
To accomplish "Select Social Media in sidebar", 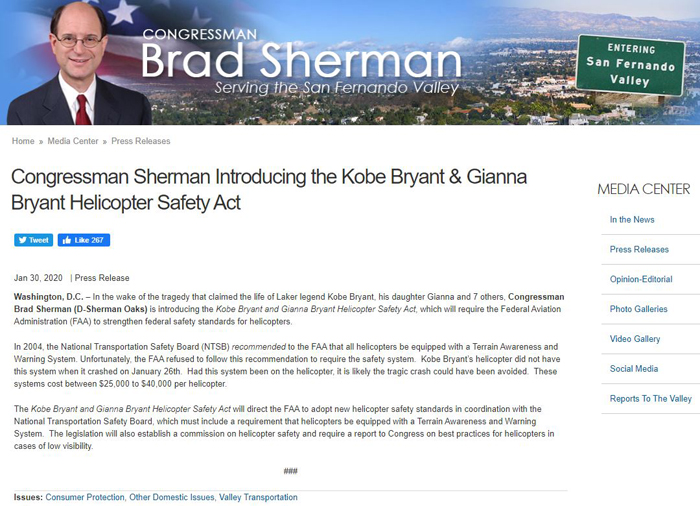I will 634,369.
